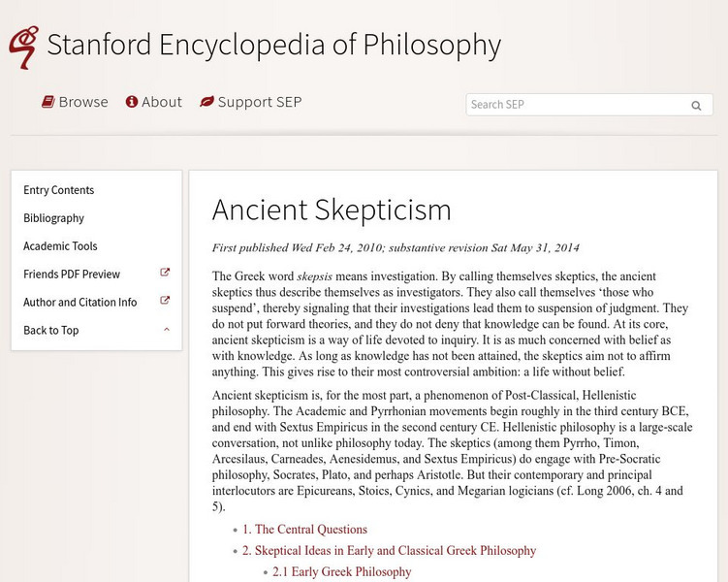Click Stanford Encyclopedia of Philosophy title

(x=274, y=46)
